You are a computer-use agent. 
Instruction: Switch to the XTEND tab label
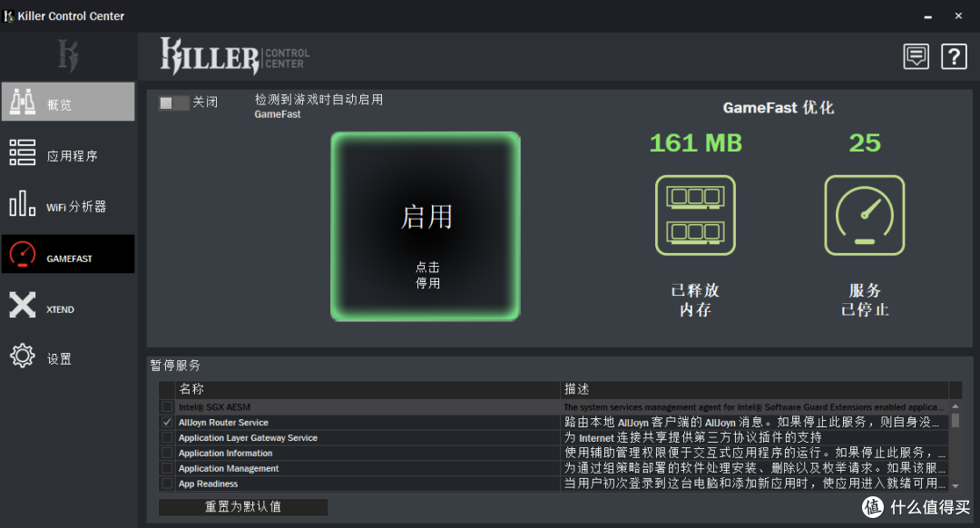point(60,309)
